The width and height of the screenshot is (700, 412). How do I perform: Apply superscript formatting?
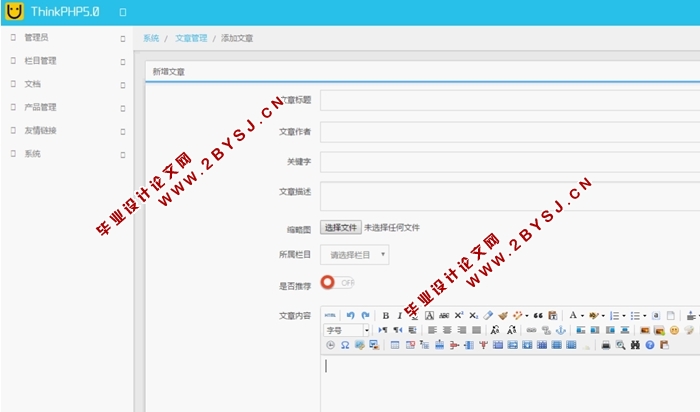459,316
